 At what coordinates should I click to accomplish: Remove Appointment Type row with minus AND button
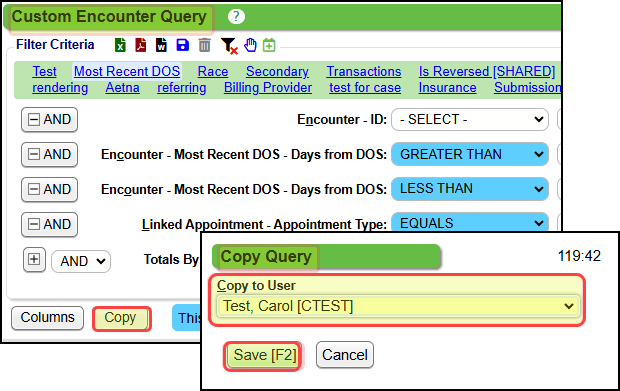(x=49, y=224)
